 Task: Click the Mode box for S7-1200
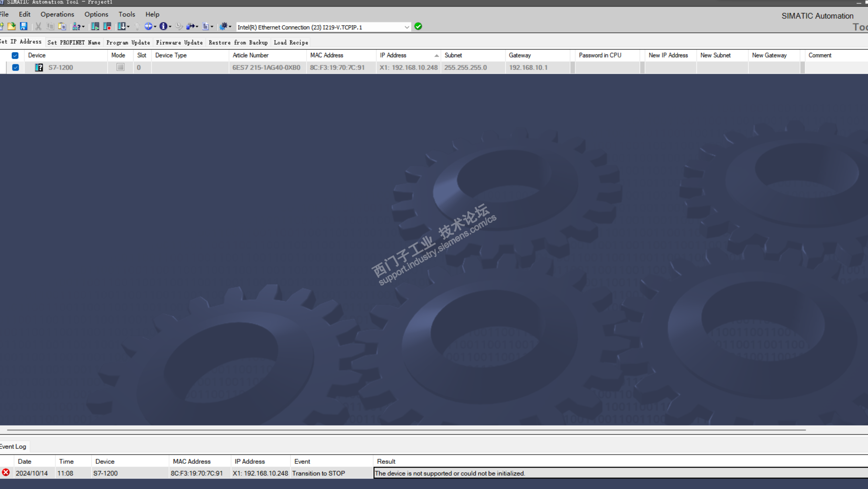(120, 67)
